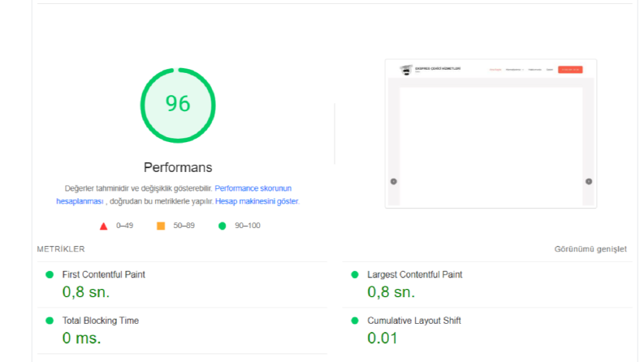
Task: Click the green dot beside Largest Contentful Paint
Action: (355, 274)
